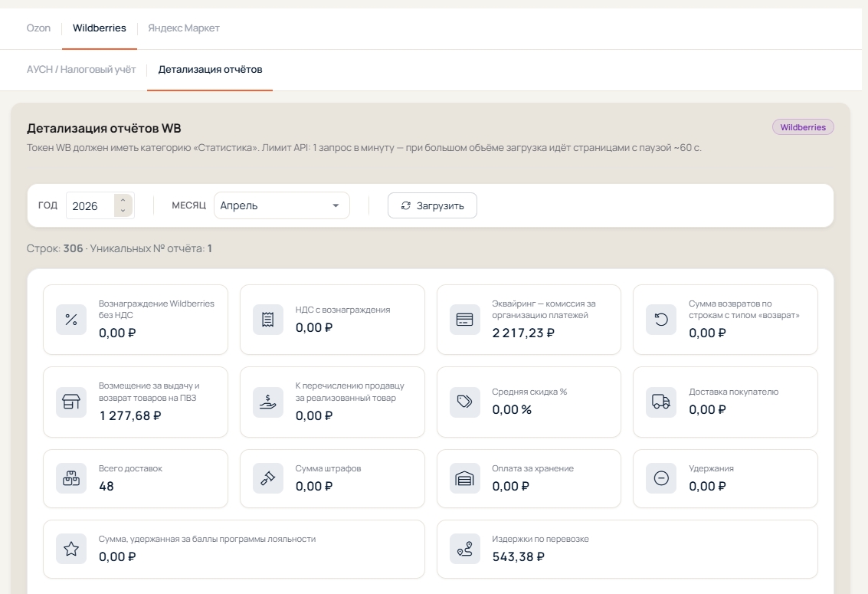Switch to the Ozon tab
The height and width of the screenshot is (594, 868).
click(38, 28)
